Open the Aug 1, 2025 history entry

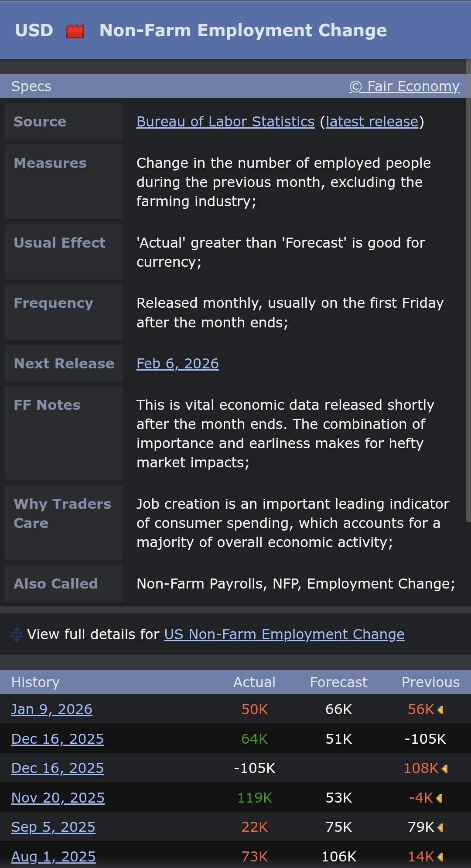53,857
